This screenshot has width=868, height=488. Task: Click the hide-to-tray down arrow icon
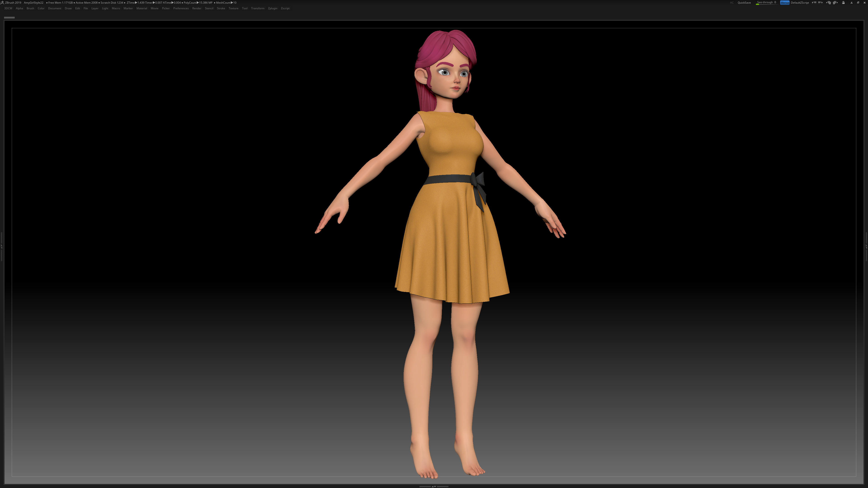coord(851,3)
